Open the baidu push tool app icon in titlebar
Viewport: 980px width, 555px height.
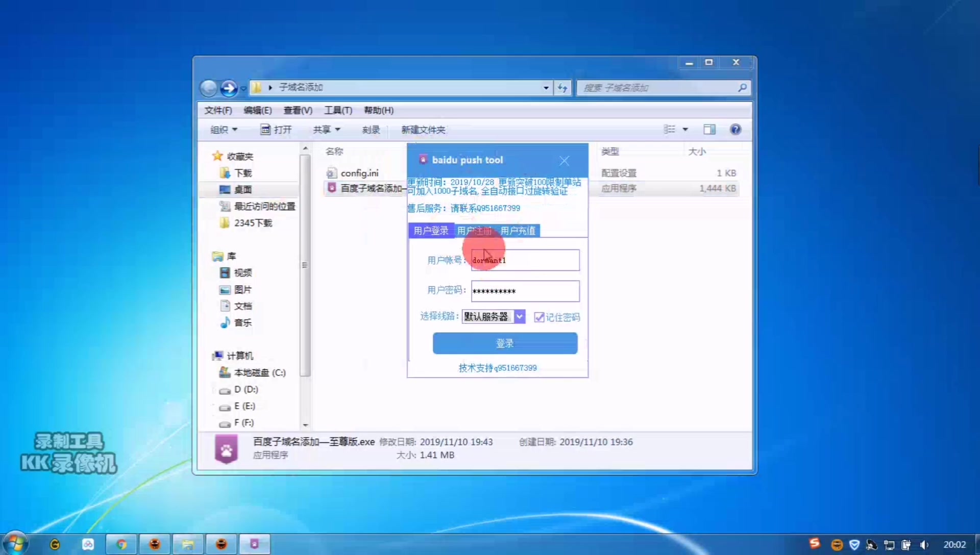[423, 159]
